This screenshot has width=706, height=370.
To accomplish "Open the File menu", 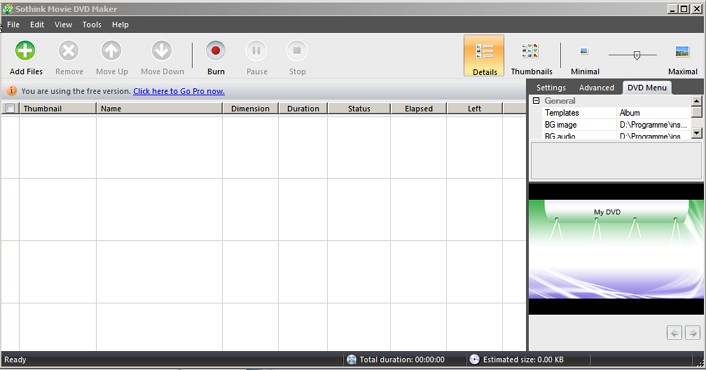I will pyautogui.click(x=13, y=25).
